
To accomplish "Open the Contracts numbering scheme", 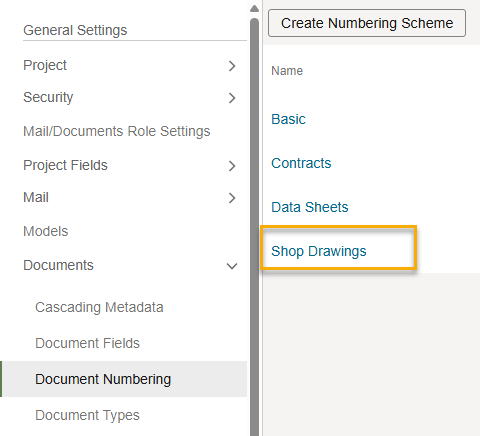I will (301, 163).
